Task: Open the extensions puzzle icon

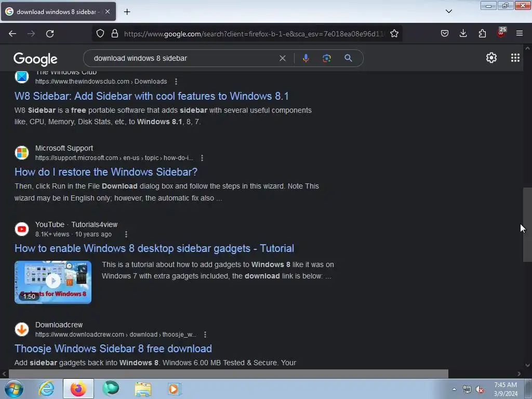Action: tap(482, 33)
